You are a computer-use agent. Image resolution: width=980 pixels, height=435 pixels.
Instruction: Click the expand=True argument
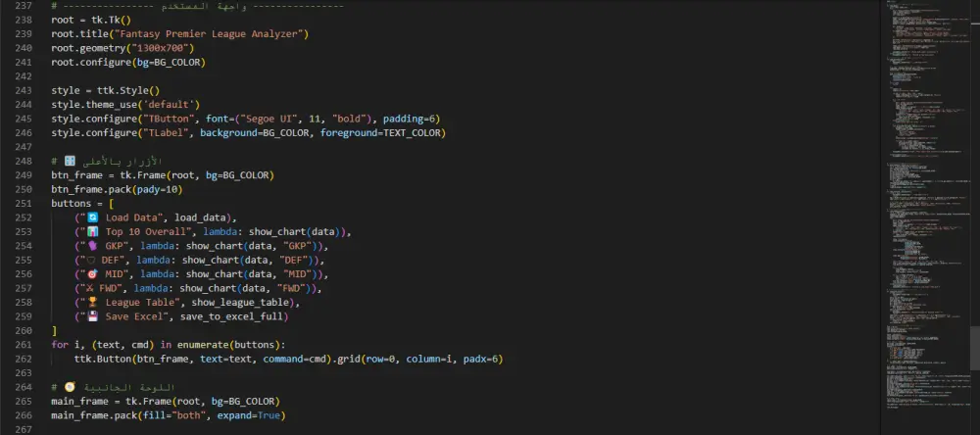[x=248, y=415]
